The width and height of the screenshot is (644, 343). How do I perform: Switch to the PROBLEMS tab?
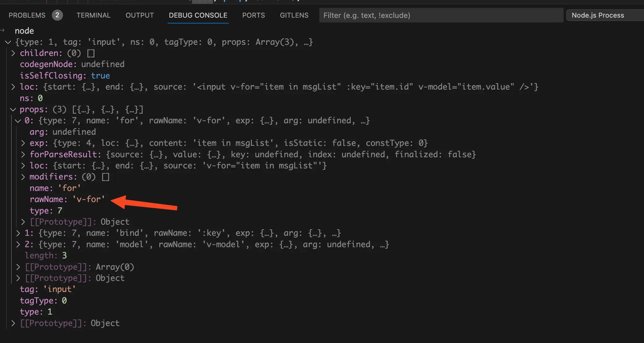point(27,15)
